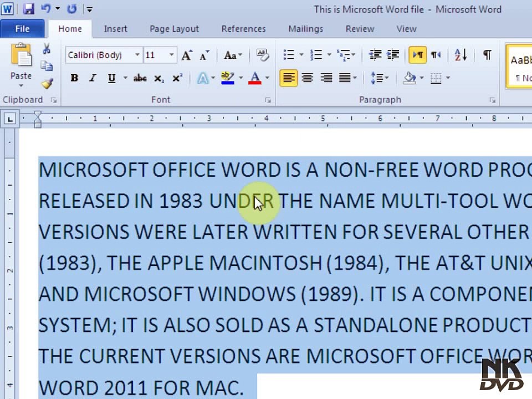The width and height of the screenshot is (532, 399).
Task: Justify the text
Action: click(x=345, y=78)
